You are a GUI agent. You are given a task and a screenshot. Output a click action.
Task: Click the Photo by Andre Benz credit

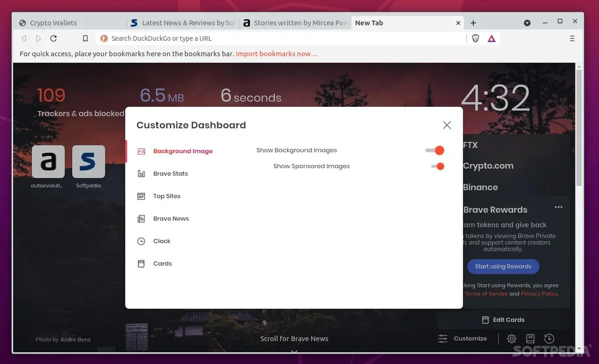63,340
